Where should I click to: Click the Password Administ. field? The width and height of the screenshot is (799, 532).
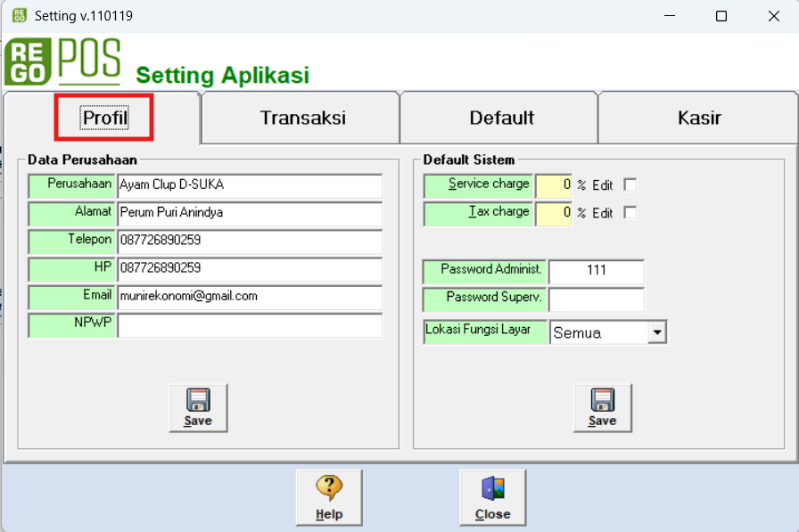pos(596,271)
